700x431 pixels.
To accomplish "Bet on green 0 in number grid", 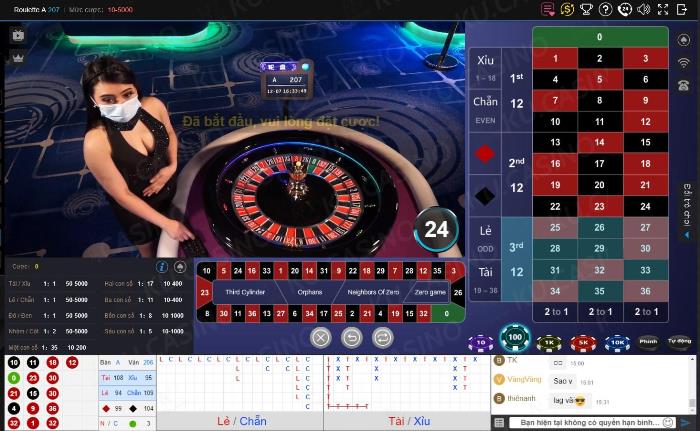I will point(600,37).
